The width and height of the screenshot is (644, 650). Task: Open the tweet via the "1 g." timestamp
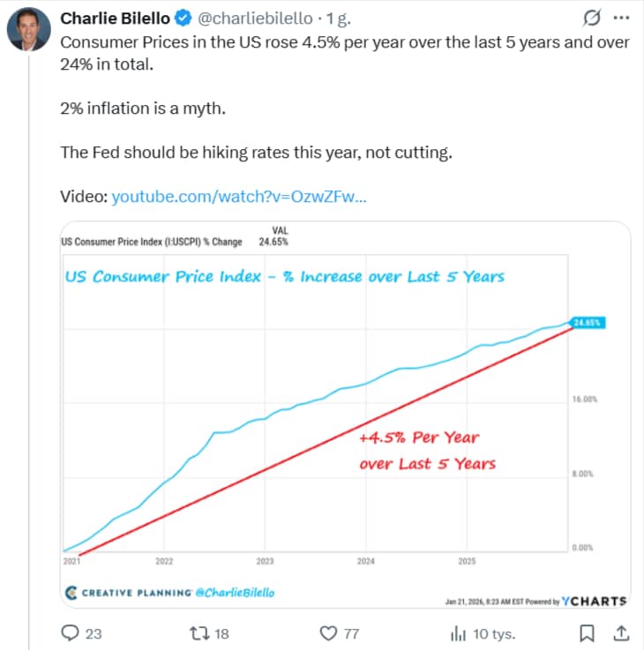pyautogui.click(x=340, y=18)
